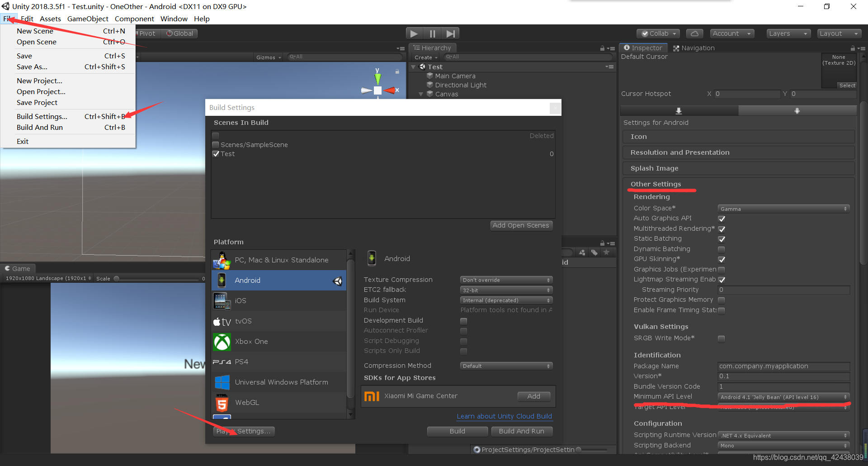Open the Build System dropdown
The image size is (868, 466).
506,300
